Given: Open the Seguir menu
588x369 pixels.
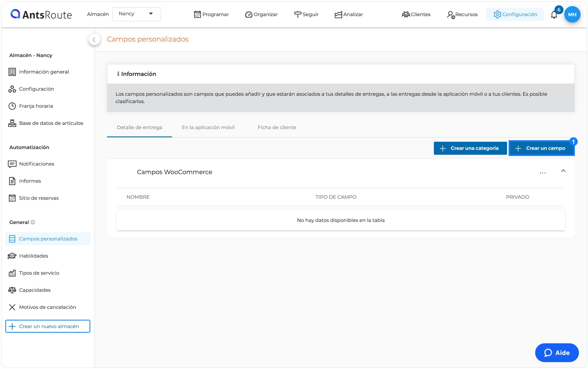Looking at the screenshot, I should tap(306, 14).
